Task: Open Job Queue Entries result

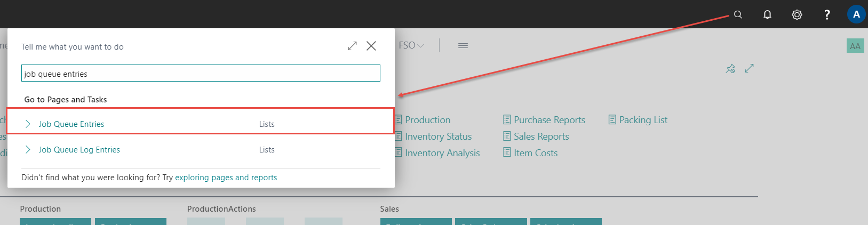Action: point(71,124)
